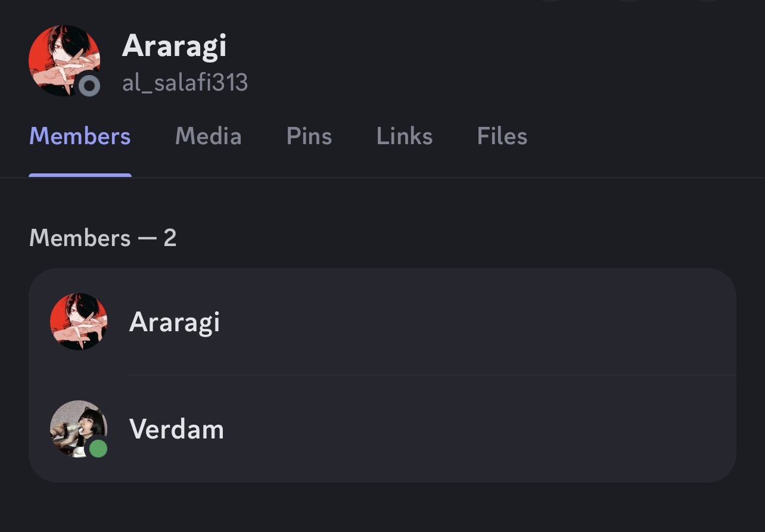Viewport: 765px width, 532px height.
Task: Show the Links tab
Action: (404, 136)
